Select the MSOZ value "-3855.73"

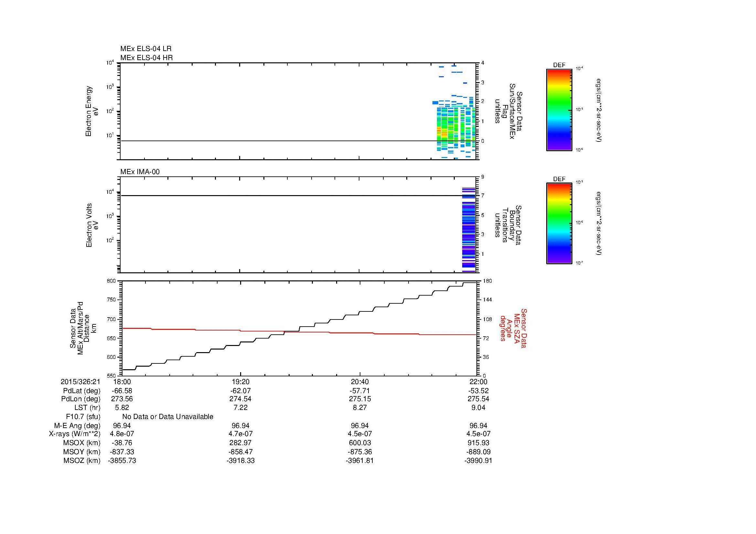coord(122,461)
